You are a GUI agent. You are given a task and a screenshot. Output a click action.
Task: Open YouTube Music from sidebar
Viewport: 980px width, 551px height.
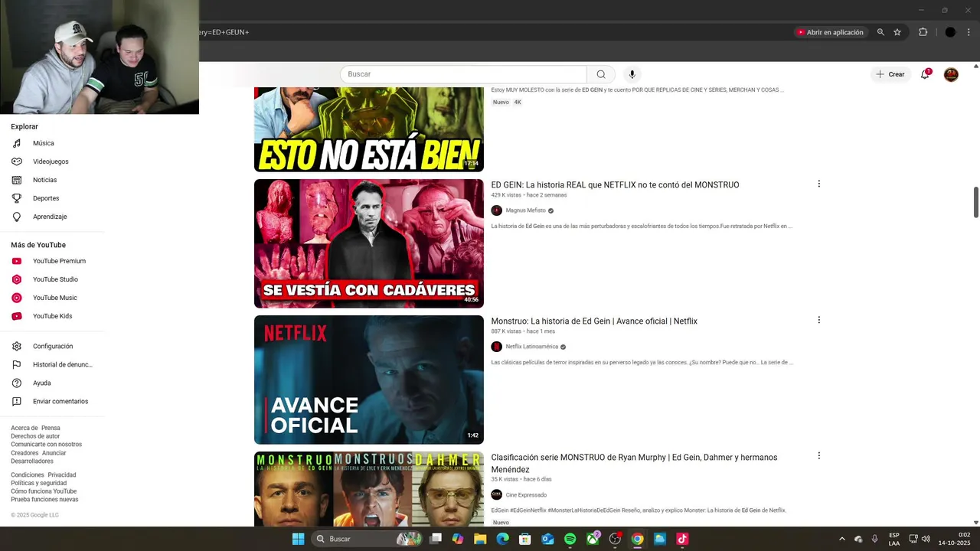coord(51,298)
